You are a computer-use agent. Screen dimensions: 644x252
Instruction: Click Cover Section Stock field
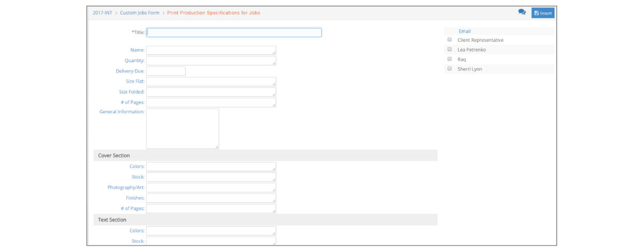pyautogui.click(x=211, y=177)
